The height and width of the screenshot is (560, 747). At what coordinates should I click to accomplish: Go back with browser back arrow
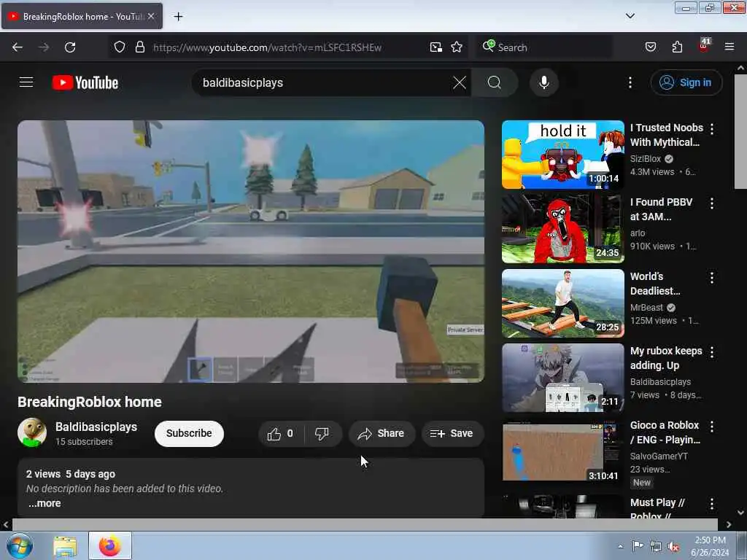pos(18,47)
